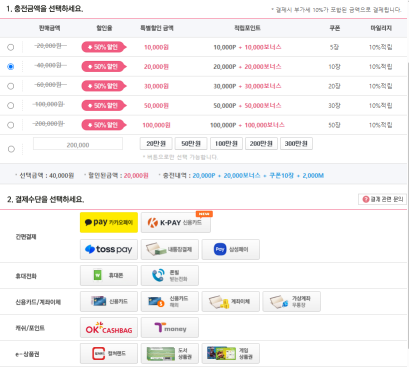Click the e-상품권 row label
The height and width of the screenshot is (367, 409).
(x=27, y=354)
